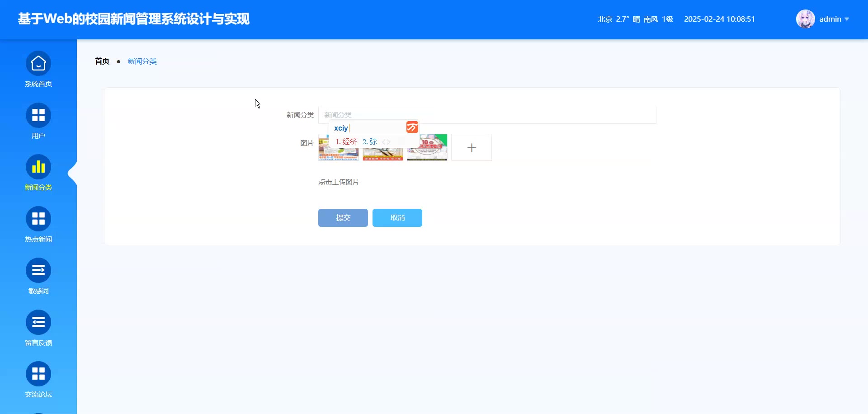The image size is (868, 414).
Task: Open the 留言反馈 list icon
Action: point(38,322)
